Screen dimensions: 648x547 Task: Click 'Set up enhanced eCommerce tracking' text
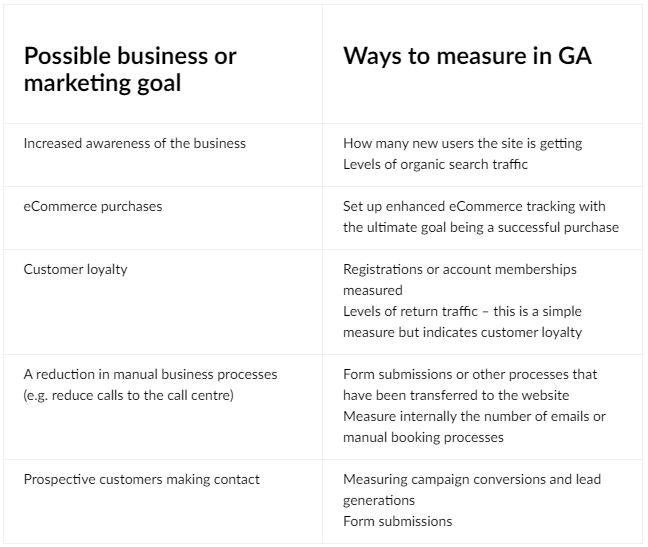(433, 206)
